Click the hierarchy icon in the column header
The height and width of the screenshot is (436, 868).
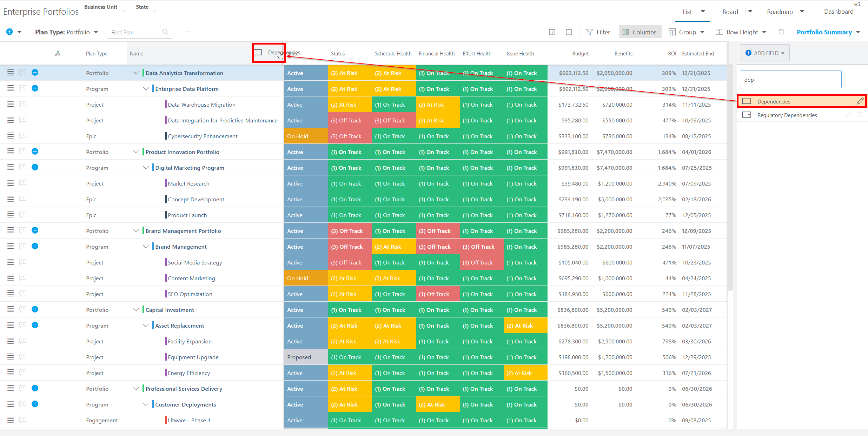click(58, 54)
